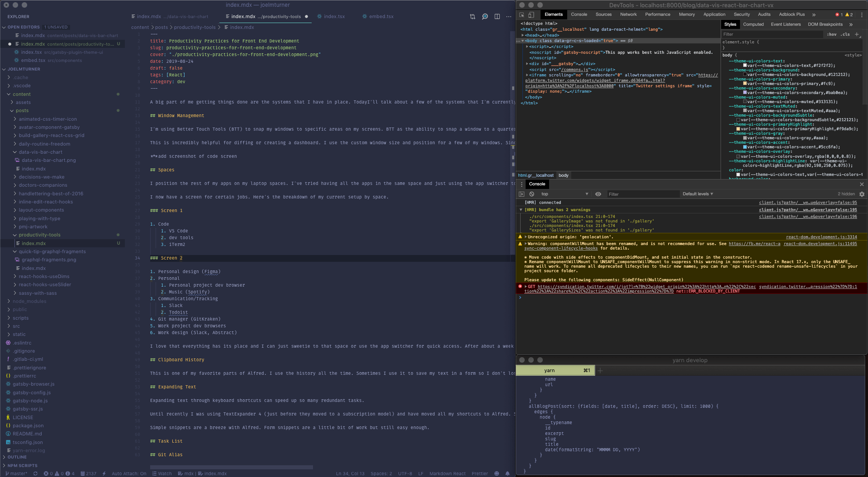Open editor more actions ellipsis

(x=509, y=17)
